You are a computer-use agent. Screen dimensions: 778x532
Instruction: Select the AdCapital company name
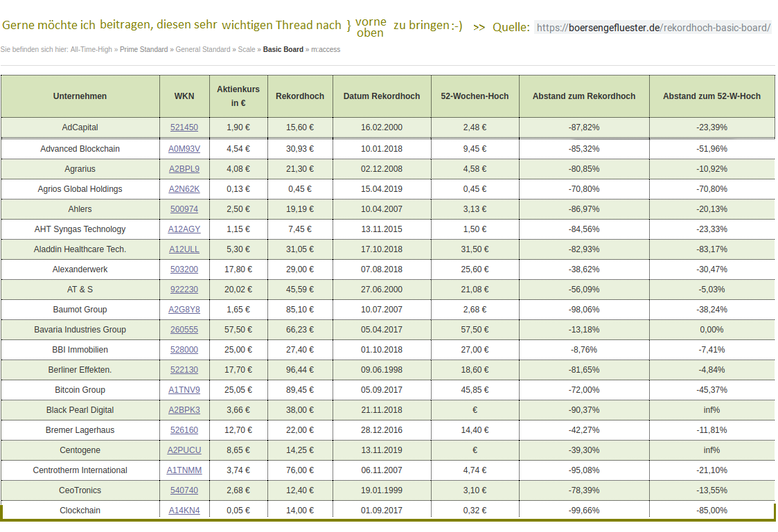click(80, 127)
